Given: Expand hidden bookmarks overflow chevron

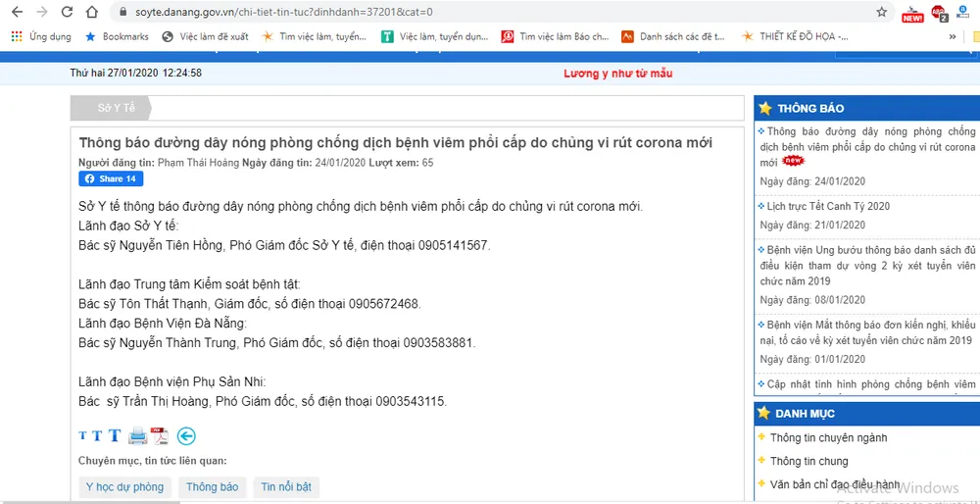Looking at the screenshot, I should 952,36.
